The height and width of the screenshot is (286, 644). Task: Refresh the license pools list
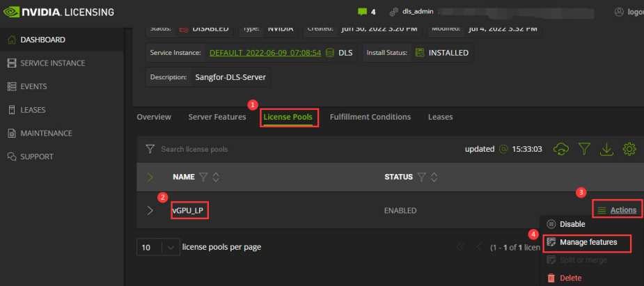pos(561,150)
